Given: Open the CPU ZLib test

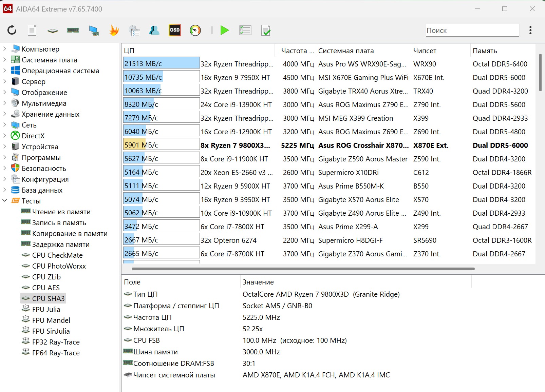Looking at the screenshot, I should tap(41, 277).
